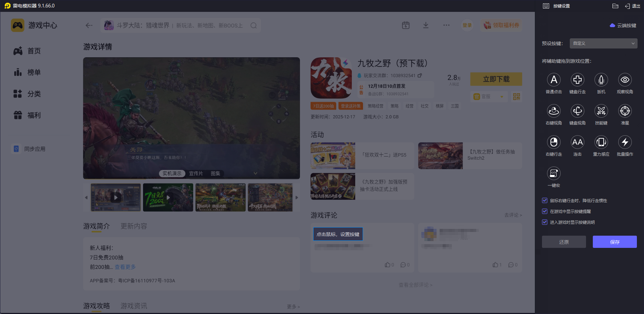
Task: Select the 连击 AA combo icon
Action: coord(577,142)
